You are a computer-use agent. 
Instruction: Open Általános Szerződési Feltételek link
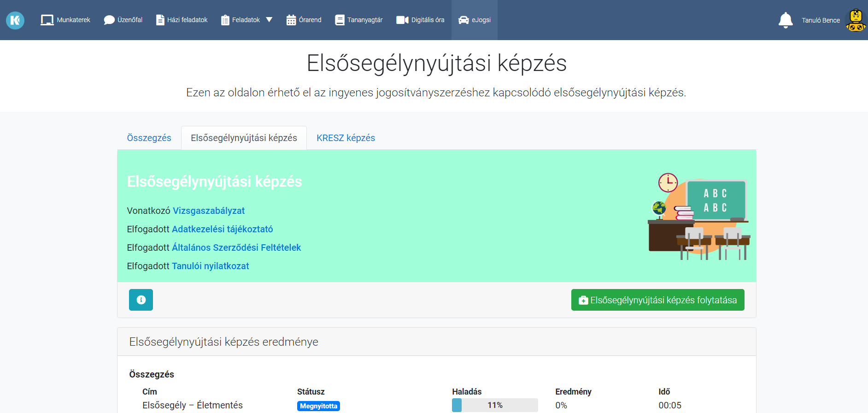point(236,248)
